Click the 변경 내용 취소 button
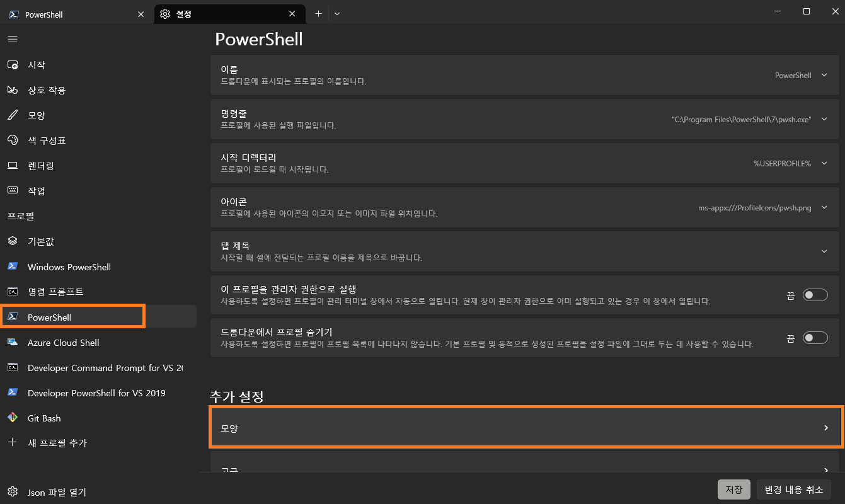Viewport: 845px width, 504px height. [x=793, y=490]
